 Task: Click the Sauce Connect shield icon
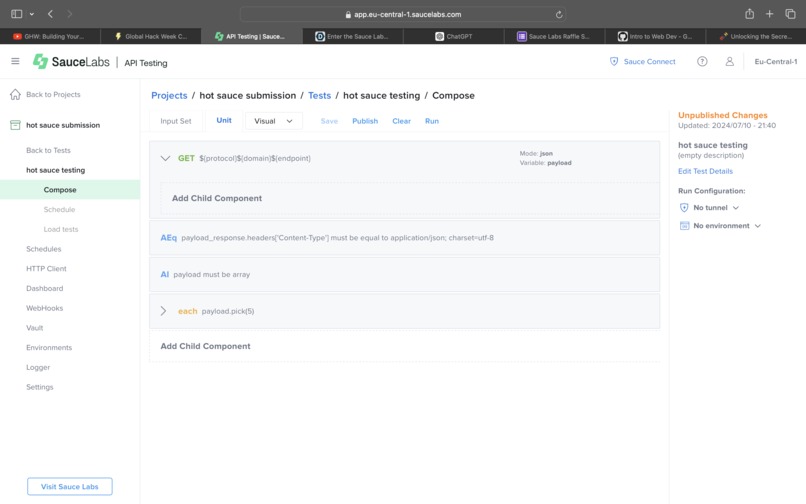[614, 61]
